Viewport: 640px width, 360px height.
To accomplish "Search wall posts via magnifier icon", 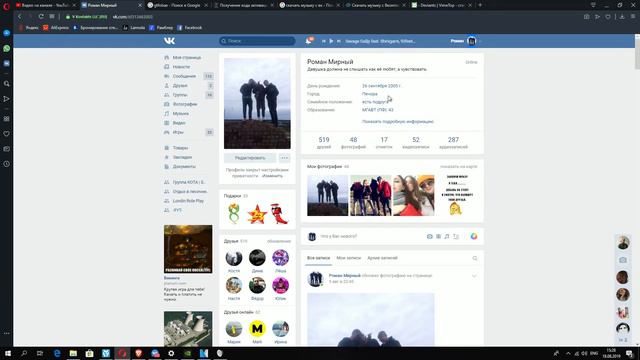I will pos(475,258).
